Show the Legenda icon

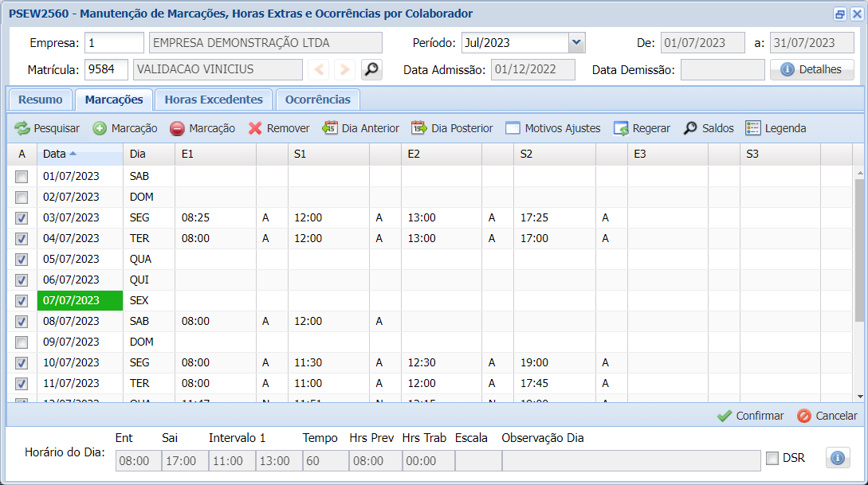coord(753,128)
